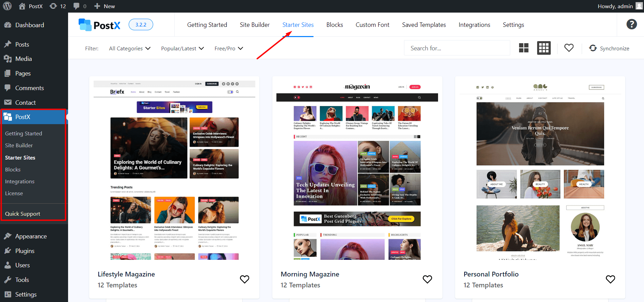Favorite the Personal Portfolio template
The height and width of the screenshot is (302, 644).
coord(610,279)
